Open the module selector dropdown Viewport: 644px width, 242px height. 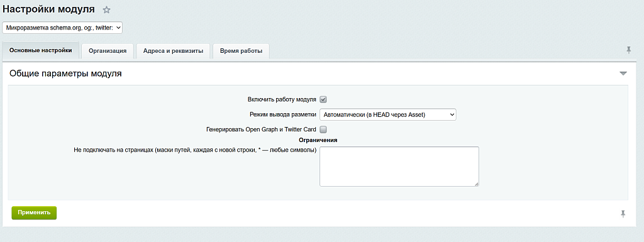point(62,28)
